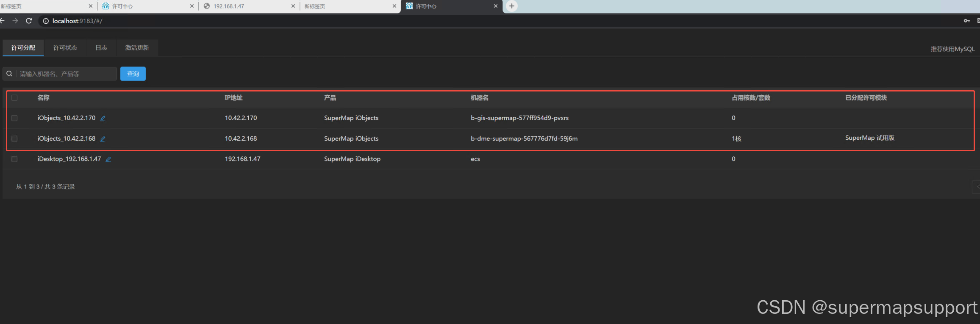
Task: Check the iObjects_10.42.2.170 row checkbox
Action: 14,118
